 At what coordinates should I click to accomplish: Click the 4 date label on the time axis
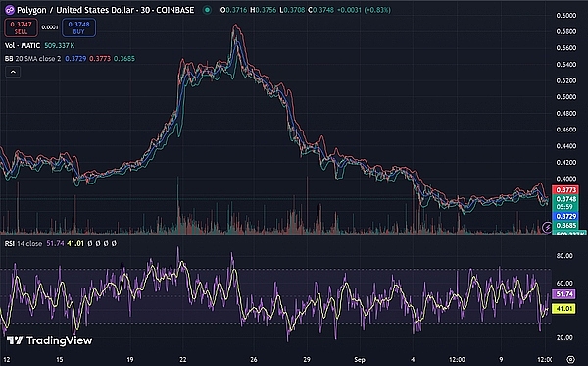click(x=413, y=359)
